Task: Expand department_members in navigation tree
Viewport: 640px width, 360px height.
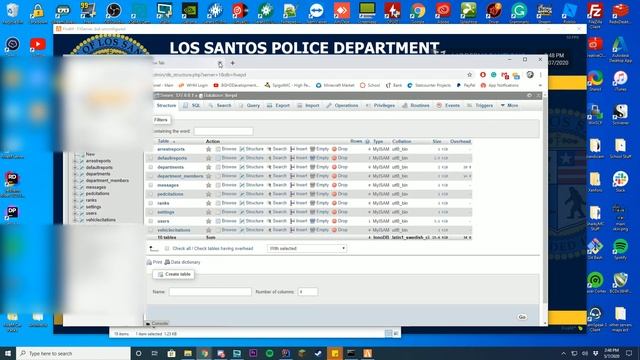Action: pyautogui.click(x=75, y=181)
